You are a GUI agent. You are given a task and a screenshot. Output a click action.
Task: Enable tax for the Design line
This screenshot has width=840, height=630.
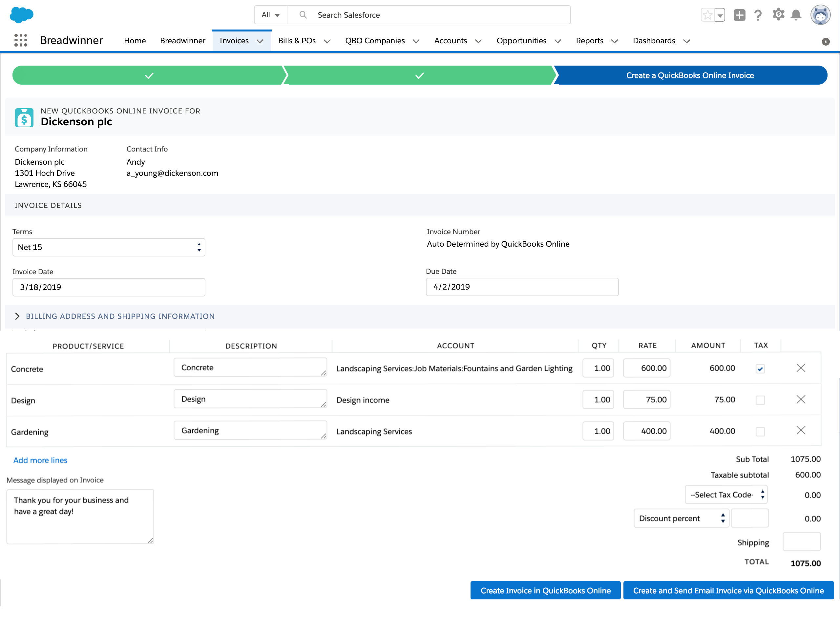tap(760, 400)
